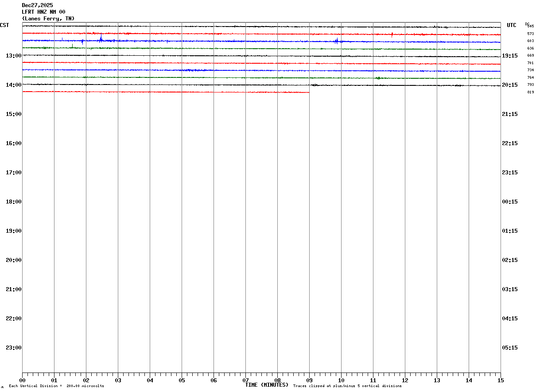Click the 02:15 UTC time label
This screenshot has height=392, width=536.
pyautogui.click(x=510, y=260)
